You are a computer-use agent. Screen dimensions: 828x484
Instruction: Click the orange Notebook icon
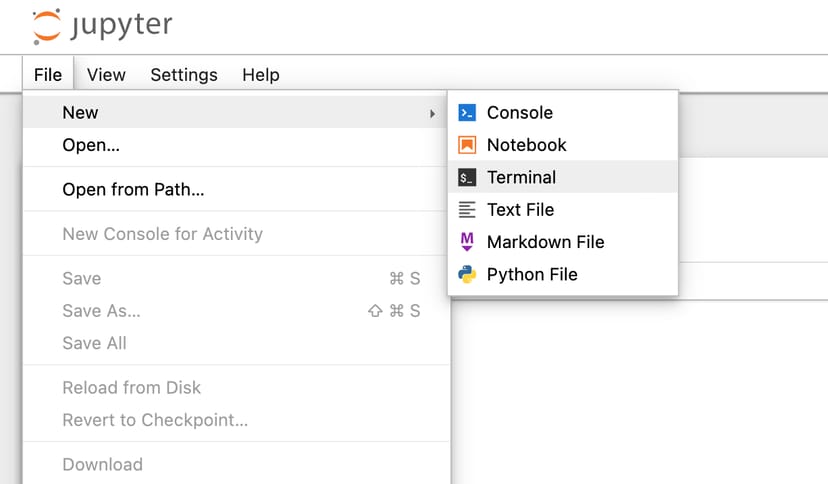[x=467, y=145]
